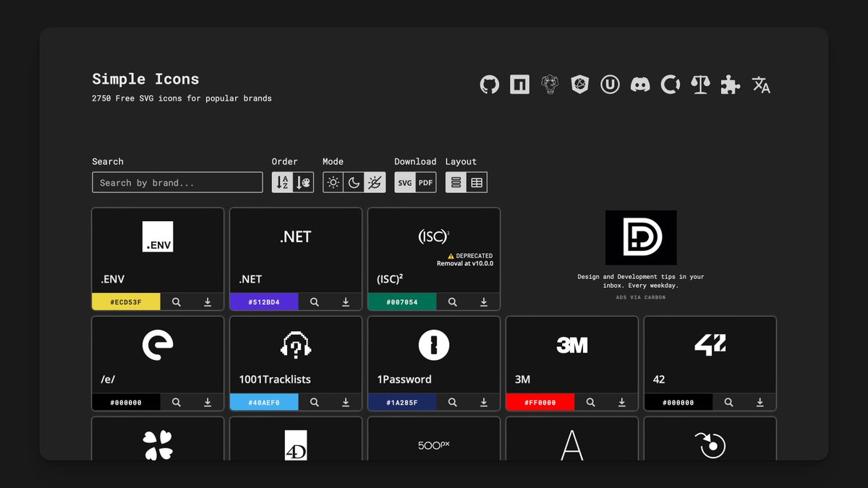Copy the #1A285F color of 1Password
This screenshot has width=868, height=488.
pos(402,403)
